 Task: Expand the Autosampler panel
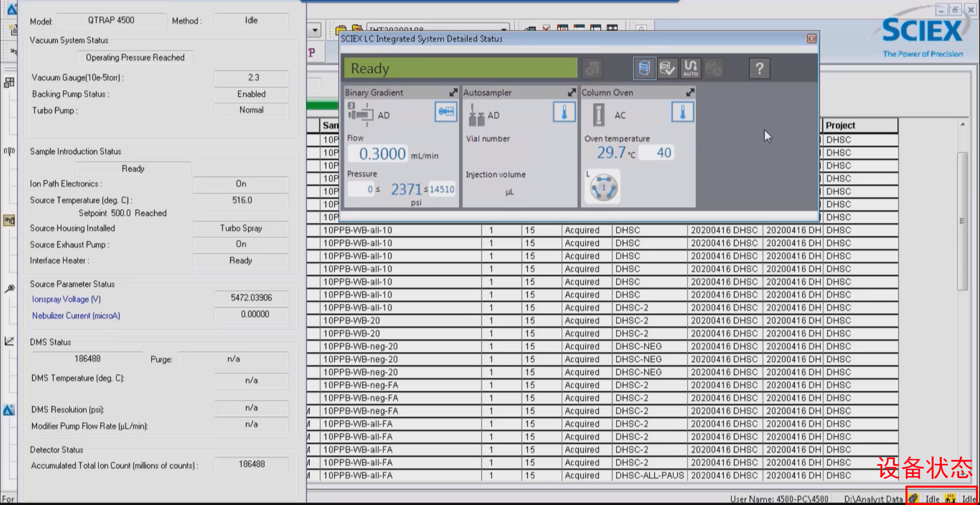[572, 92]
